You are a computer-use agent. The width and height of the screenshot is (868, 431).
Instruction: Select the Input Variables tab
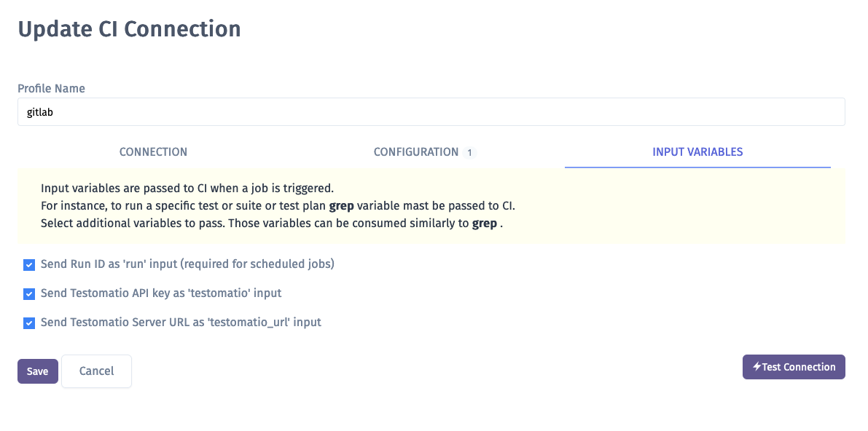tap(697, 151)
